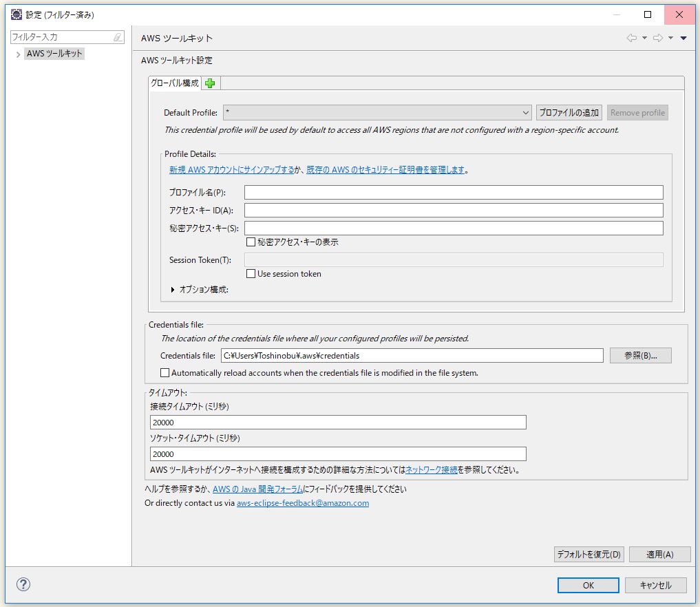Screen dimensions: 700x607
Task: Expand the AWS ツールキット tree node
Action: (18, 54)
